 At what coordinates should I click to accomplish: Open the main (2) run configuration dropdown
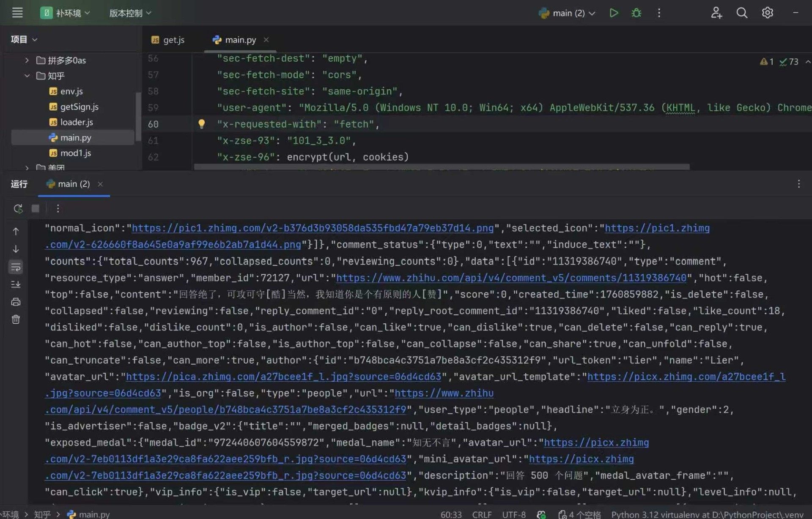pos(568,13)
